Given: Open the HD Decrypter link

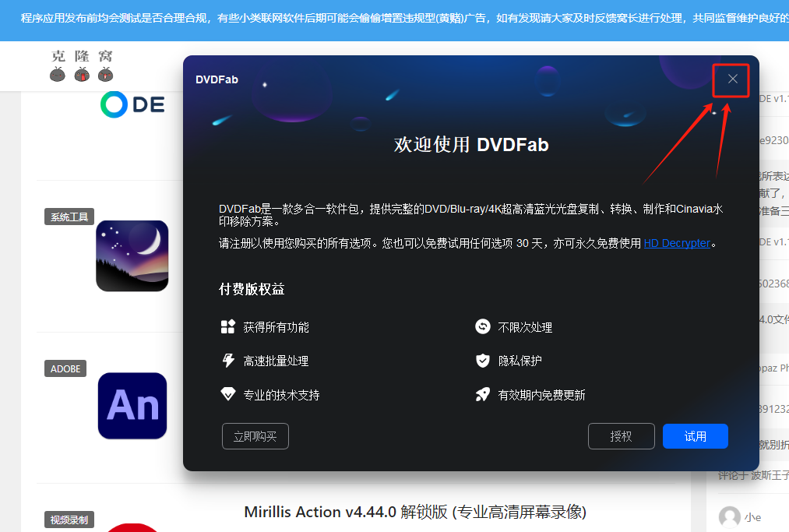Looking at the screenshot, I should 677,243.
